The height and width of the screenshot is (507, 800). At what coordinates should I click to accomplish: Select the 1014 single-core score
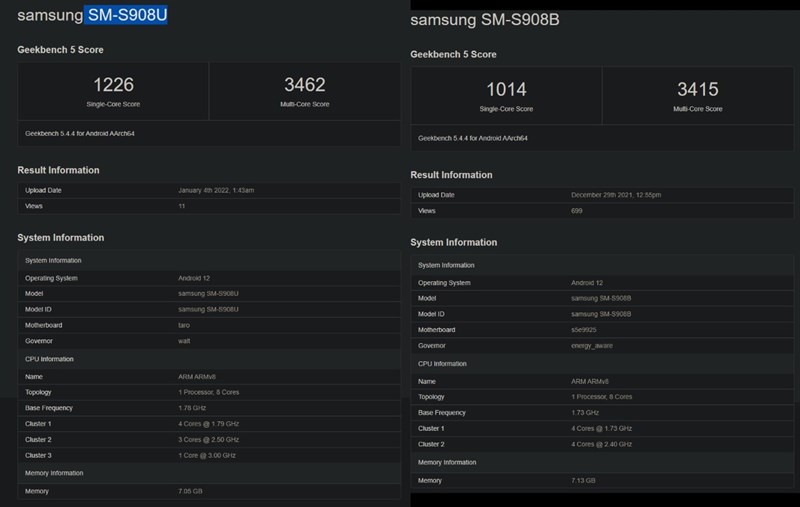click(x=506, y=89)
